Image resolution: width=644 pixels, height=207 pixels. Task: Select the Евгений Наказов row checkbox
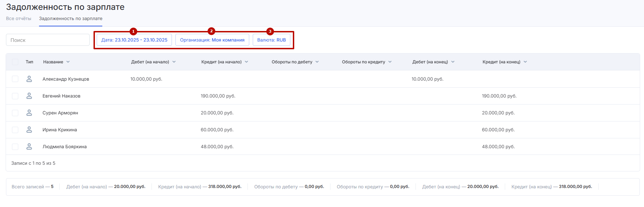(15, 96)
